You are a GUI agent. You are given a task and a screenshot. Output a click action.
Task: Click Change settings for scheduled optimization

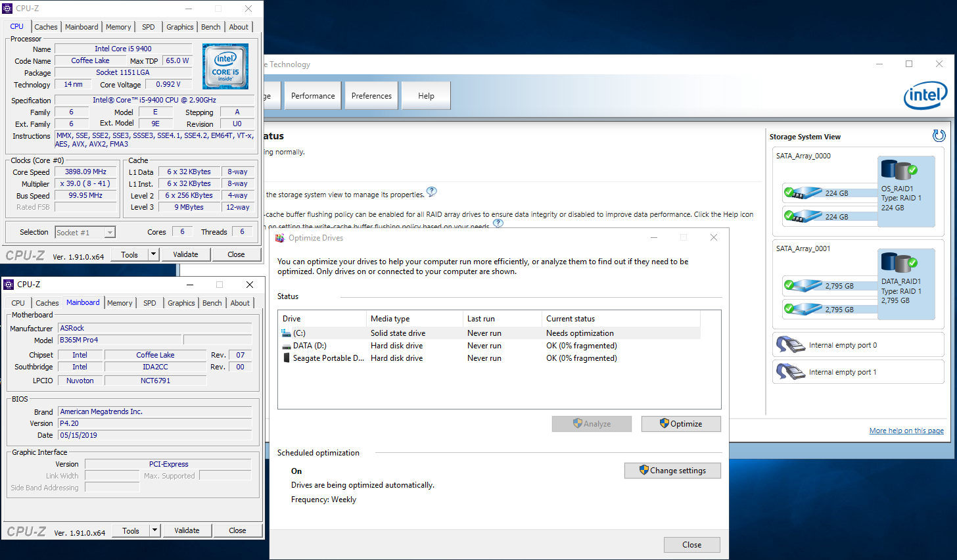(x=672, y=471)
